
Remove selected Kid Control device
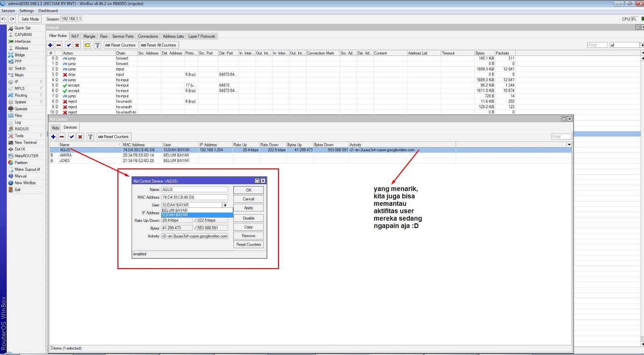tap(62, 137)
